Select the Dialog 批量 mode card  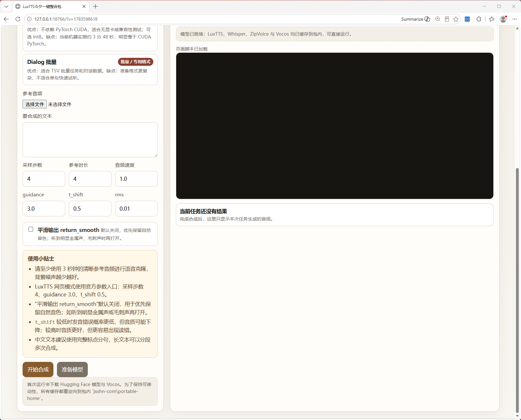90,70
